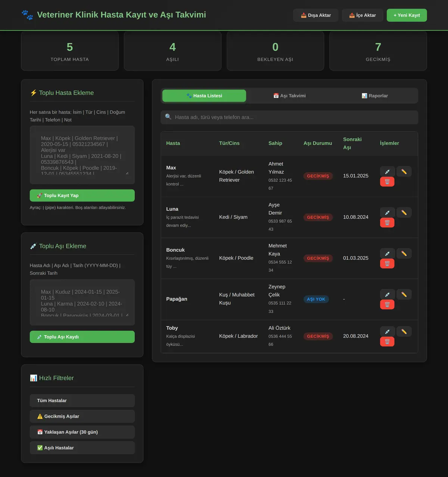The width and height of the screenshot is (448, 477).
Task: Click owner name Ali Öztürk
Action: point(279,328)
